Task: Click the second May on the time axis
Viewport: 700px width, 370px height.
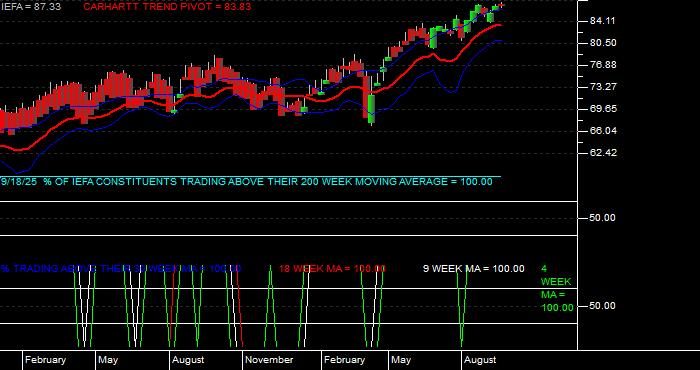Action: [401, 360]
